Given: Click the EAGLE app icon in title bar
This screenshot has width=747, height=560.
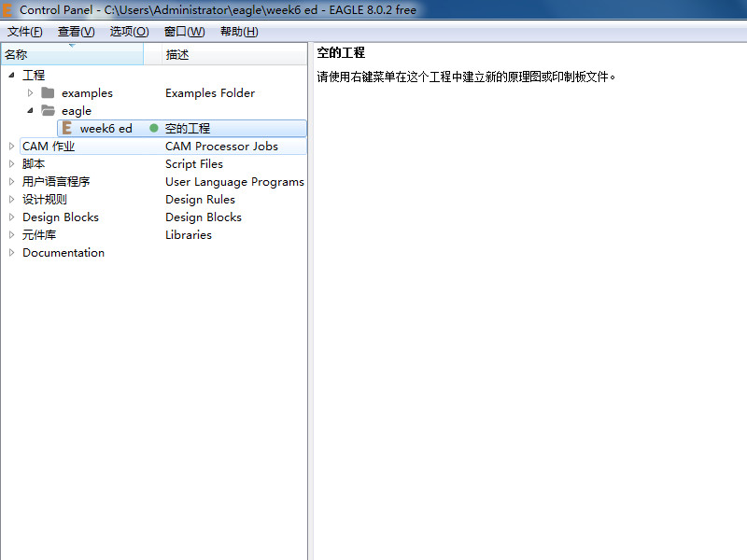Looking at the screenshot, I should (x=7, y=10).
